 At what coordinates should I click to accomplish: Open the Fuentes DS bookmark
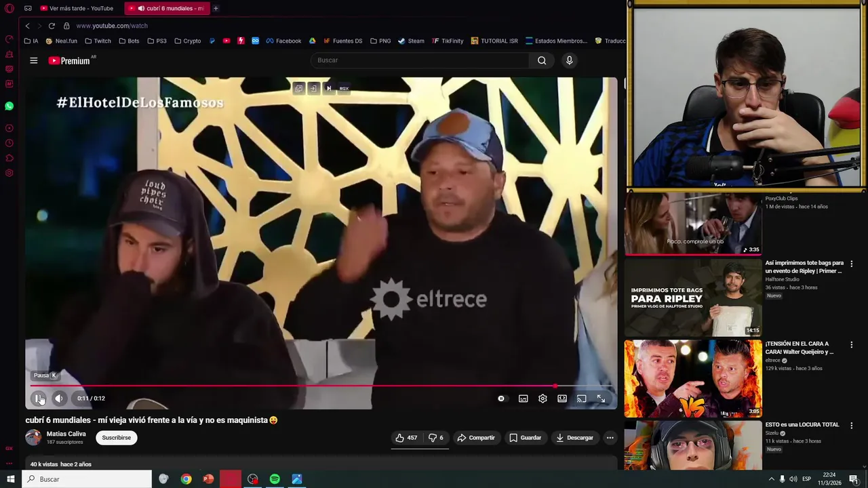pos(342,41)
